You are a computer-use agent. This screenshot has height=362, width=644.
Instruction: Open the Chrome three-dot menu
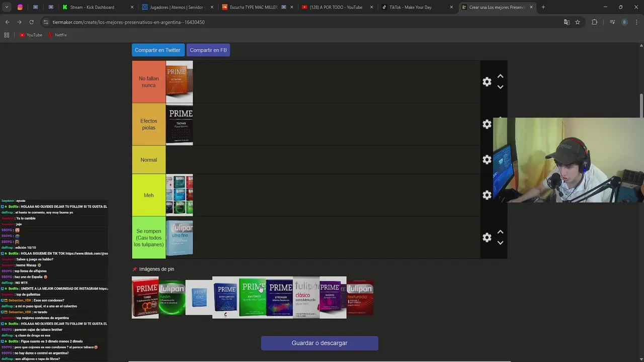point(636,22)
